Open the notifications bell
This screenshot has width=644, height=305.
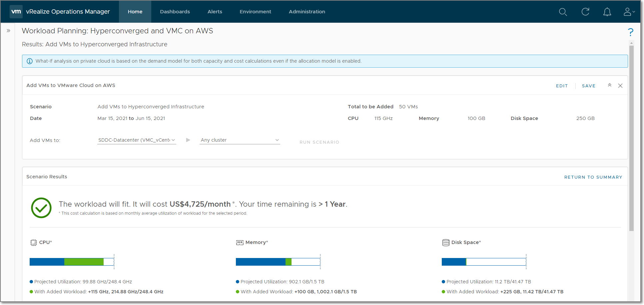click(x=607, y=12)
